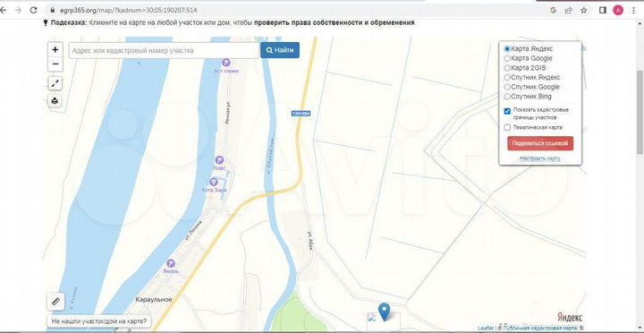Open Настроить карту link
Image resolution: width=644 pixels, height=333 pixels.
pyautogui.click(x=539, y=158)
